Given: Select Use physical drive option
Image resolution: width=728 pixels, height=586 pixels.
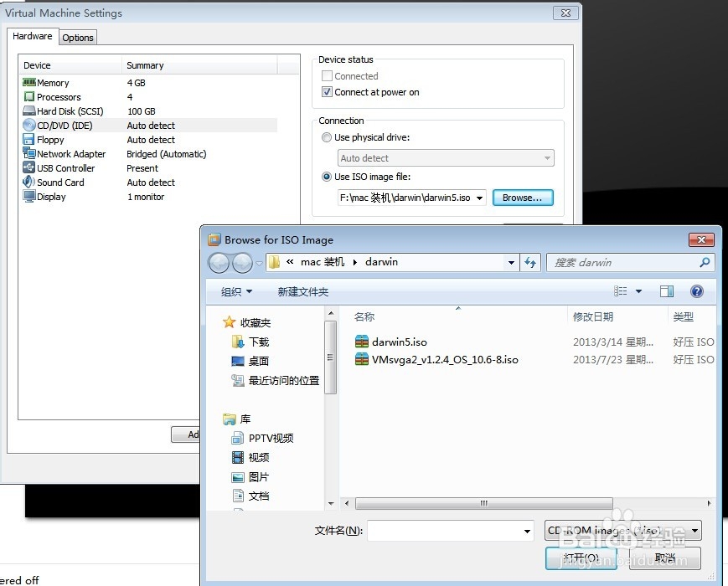Looking at the screenshot, I should pyautogui.click(x=327, y=137).
